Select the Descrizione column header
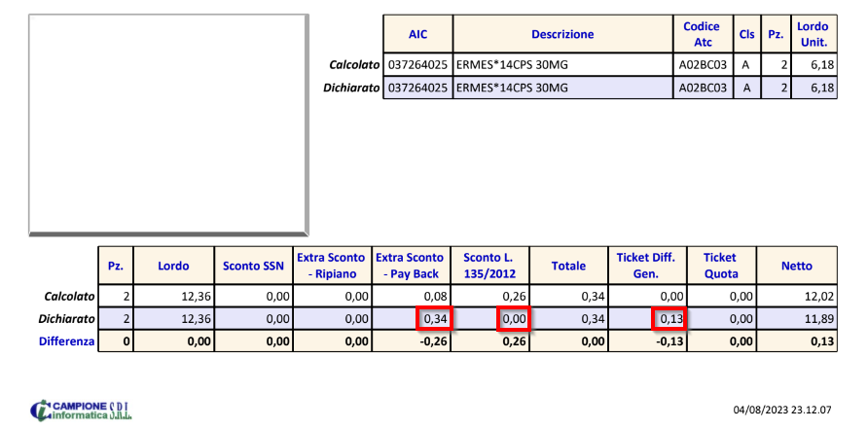The image size is (868, 430). [x=561, y=34]
